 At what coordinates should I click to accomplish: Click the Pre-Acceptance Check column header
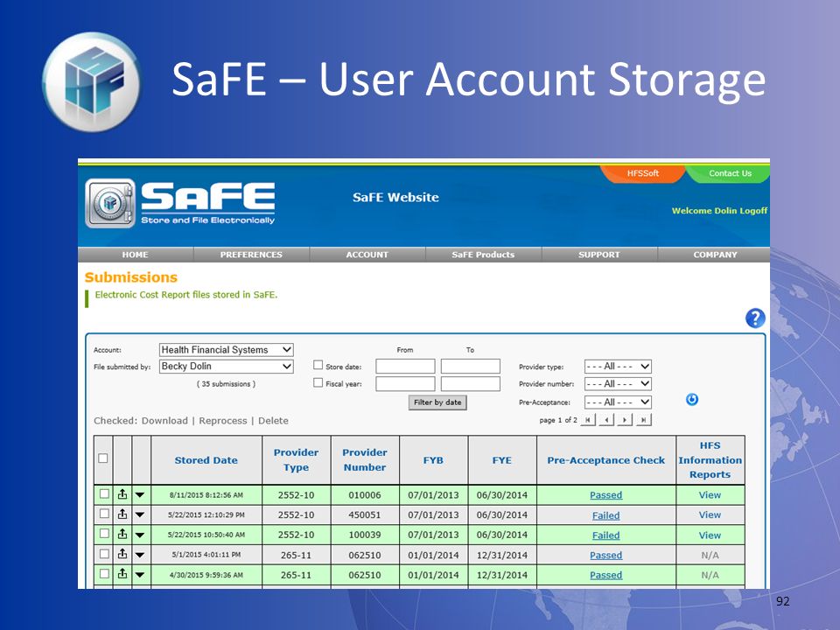click(605, 460)
